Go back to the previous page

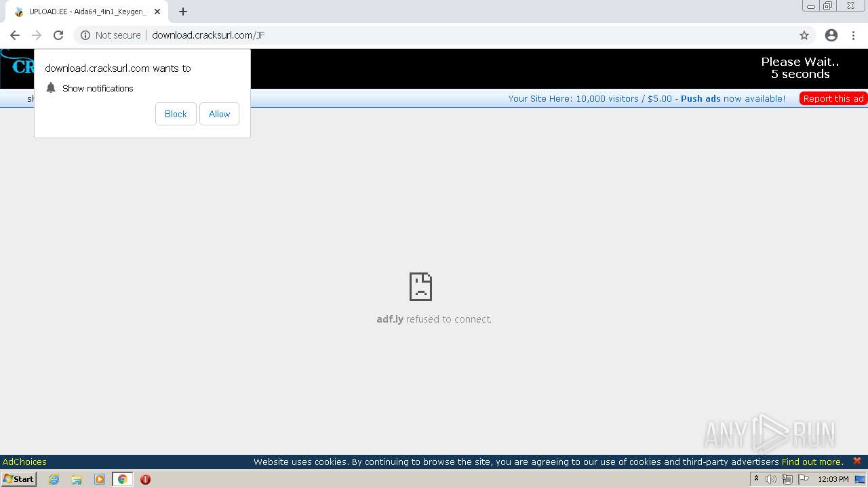pyautogui.click(x=15, y=35)
